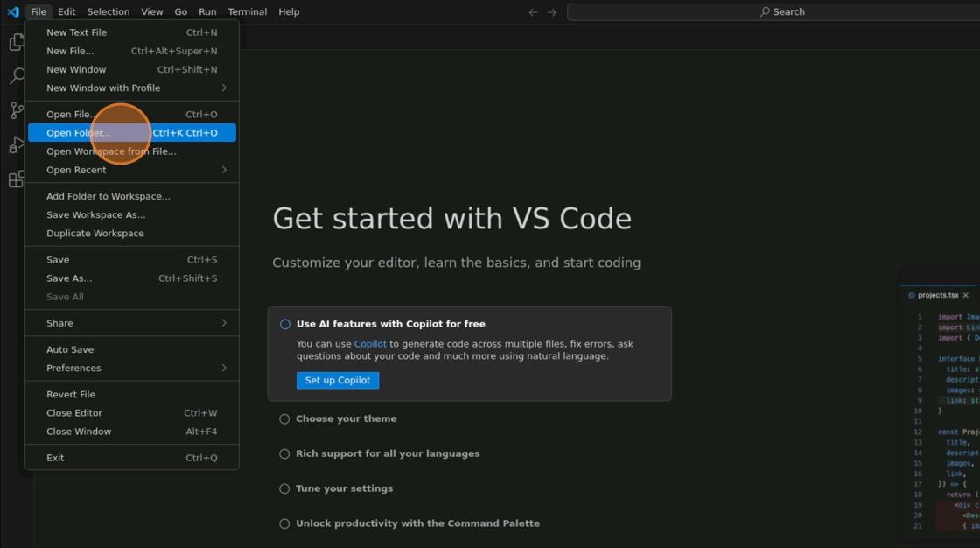Open the Terminal menu

coord(247,12)
